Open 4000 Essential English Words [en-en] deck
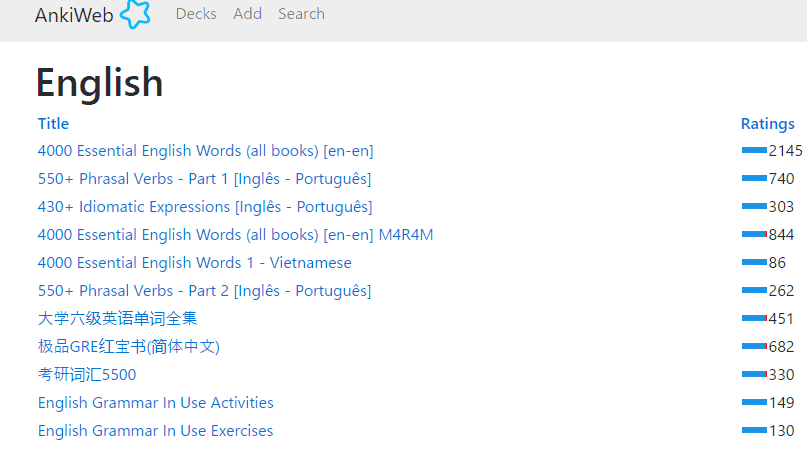Viewport: 807px width, 451px height. (205, 151)
